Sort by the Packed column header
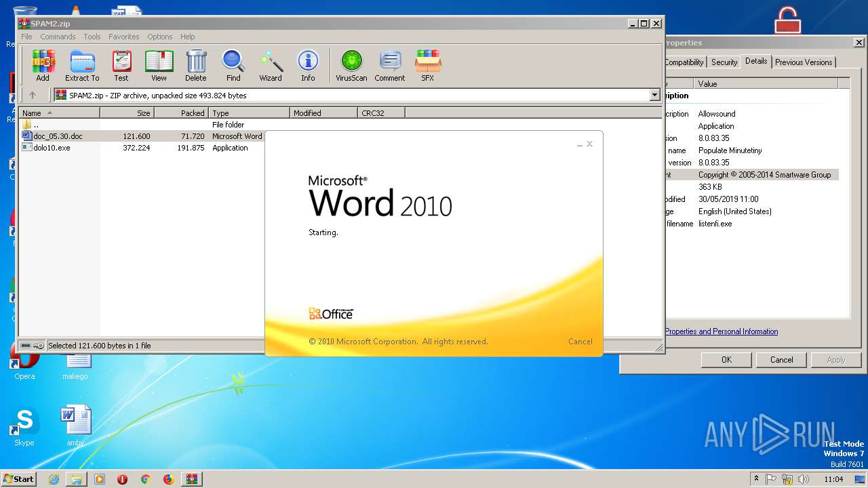868x488 pixels. [181, 113]
